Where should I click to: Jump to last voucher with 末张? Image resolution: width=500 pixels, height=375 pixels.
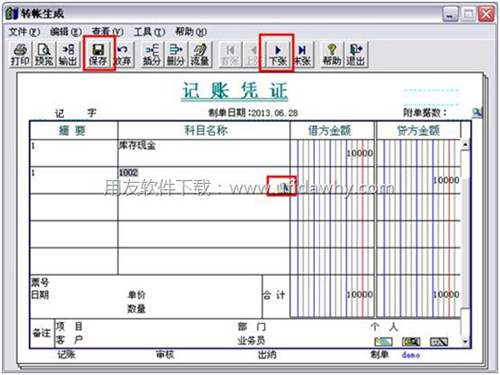pyautogui.click(x=302, y=54)
